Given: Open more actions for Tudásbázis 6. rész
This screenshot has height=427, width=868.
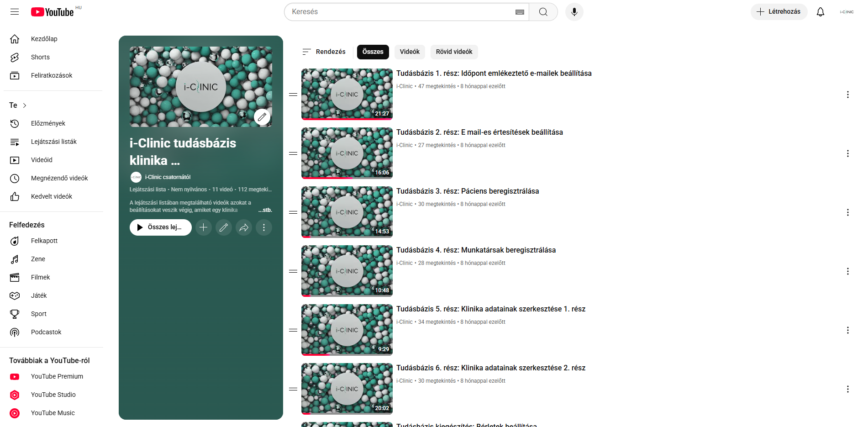Looking at the screenshot, I should (848, 389).
